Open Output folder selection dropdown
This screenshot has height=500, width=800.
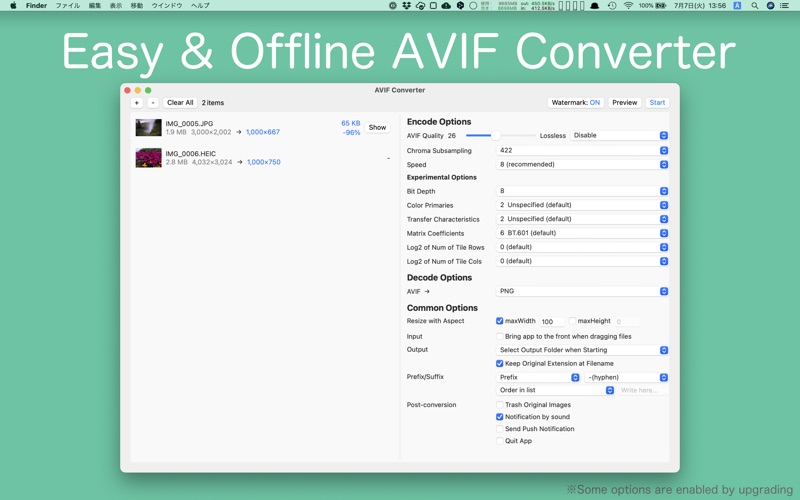[582, 350]
